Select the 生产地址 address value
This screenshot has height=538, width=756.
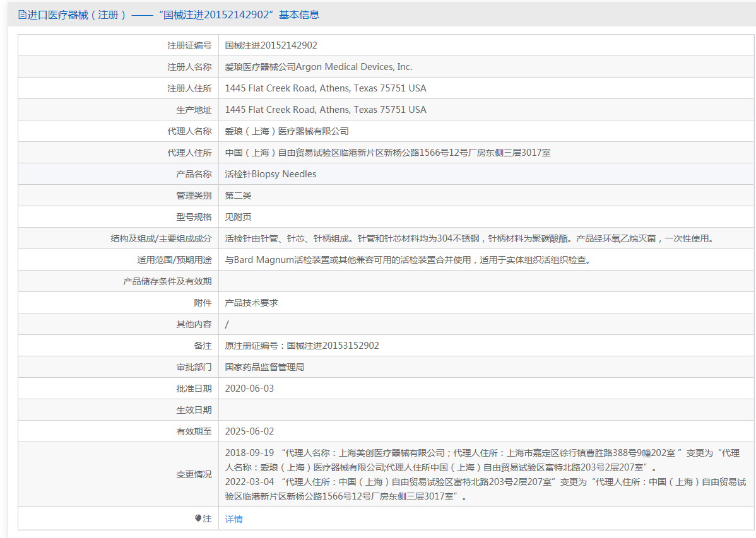pos(326,110)
